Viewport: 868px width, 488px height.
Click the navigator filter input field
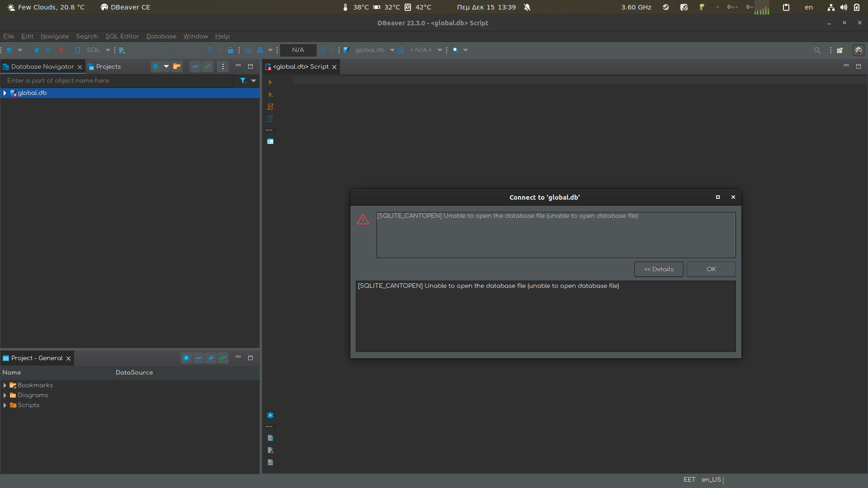click(x=118, y=80)
